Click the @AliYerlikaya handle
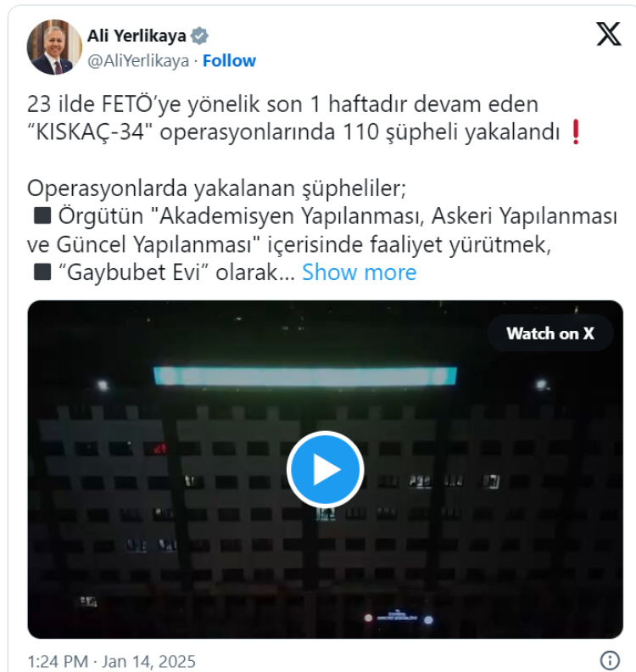Viewport: 636px width, 672px height. coord(138,61)
